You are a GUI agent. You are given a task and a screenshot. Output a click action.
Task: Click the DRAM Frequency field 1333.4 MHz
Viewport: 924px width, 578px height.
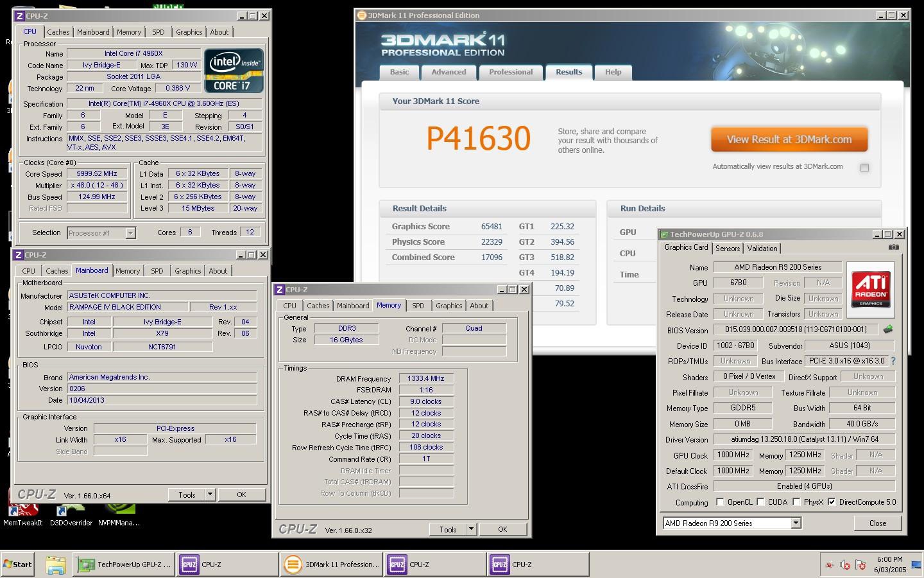tap(426, 378)
